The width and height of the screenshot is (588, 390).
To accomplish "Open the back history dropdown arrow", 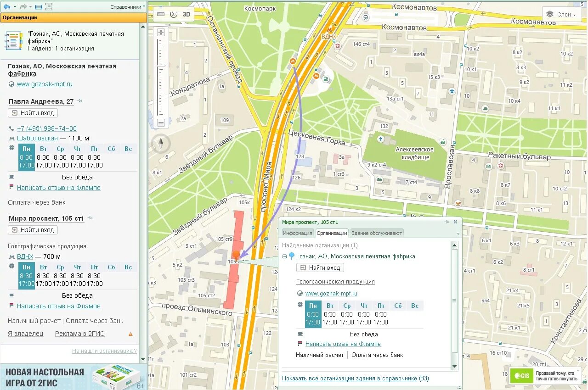I will coord(15,7).
